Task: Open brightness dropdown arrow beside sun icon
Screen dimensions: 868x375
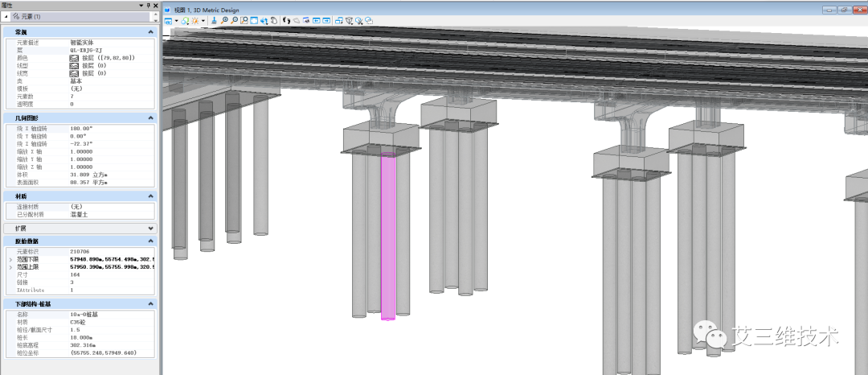Action: click(x=203, y=20)
